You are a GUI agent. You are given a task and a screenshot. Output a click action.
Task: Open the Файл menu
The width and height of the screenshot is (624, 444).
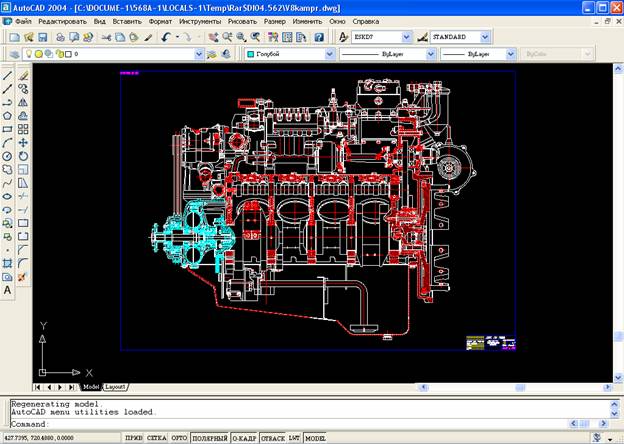tap(23, 21)
